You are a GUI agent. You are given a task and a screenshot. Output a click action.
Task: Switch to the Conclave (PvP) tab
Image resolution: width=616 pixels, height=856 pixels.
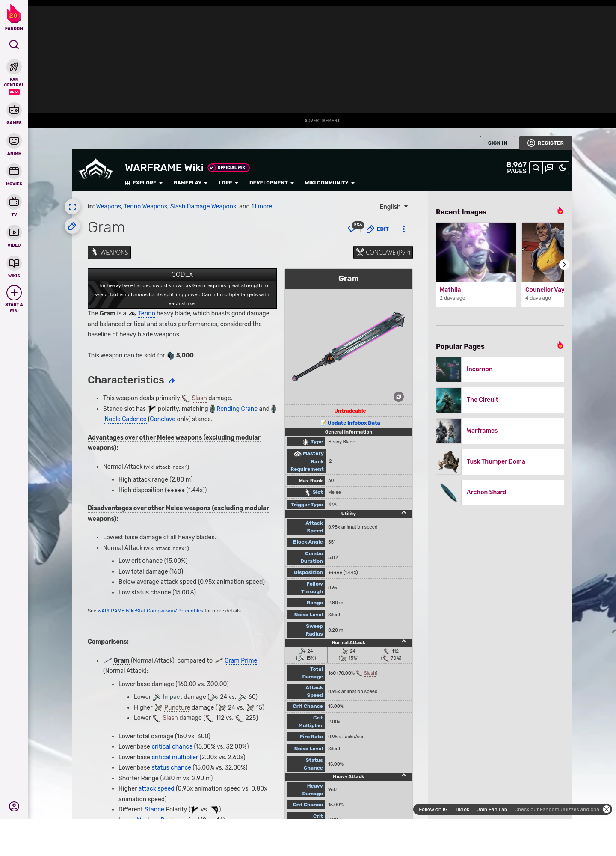(383, 252)
